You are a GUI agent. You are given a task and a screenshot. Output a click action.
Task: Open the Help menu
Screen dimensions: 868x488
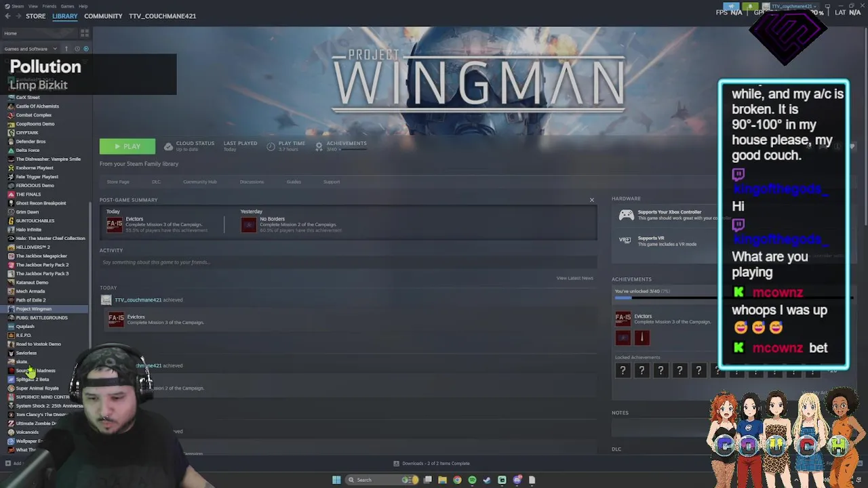pos(83,6)
